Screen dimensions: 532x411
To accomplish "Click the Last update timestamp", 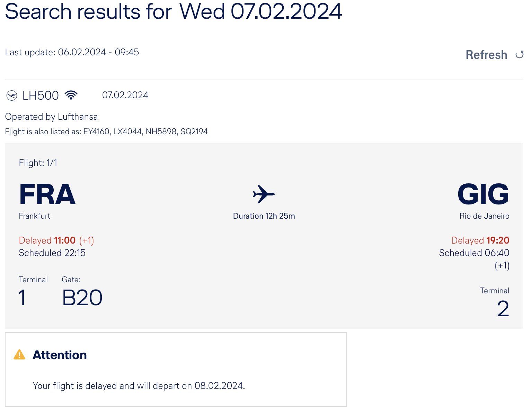I will 72,52.
